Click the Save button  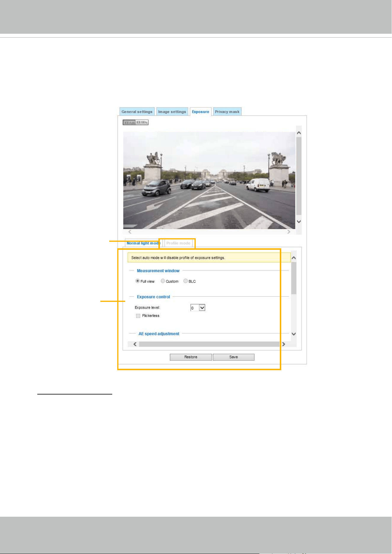(x=234, y=357)
